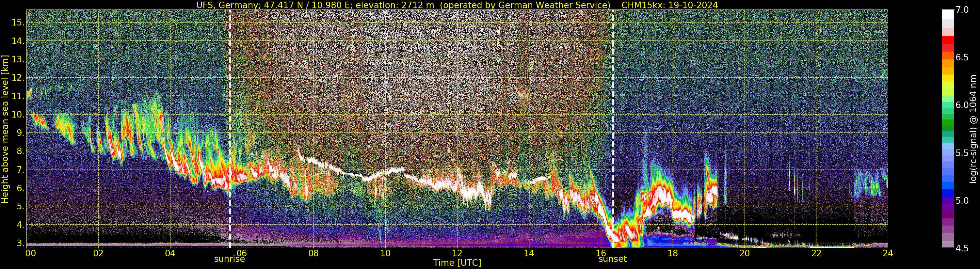Screen dimensions: 980x269
Task: Select the 'sunset' label under the time axis
Action: [x=613, y=259]
